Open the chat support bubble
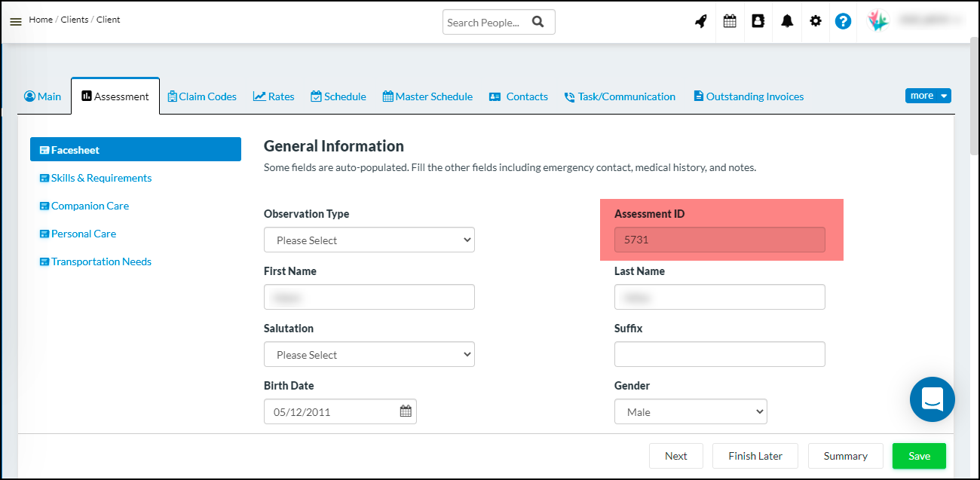 932,399
